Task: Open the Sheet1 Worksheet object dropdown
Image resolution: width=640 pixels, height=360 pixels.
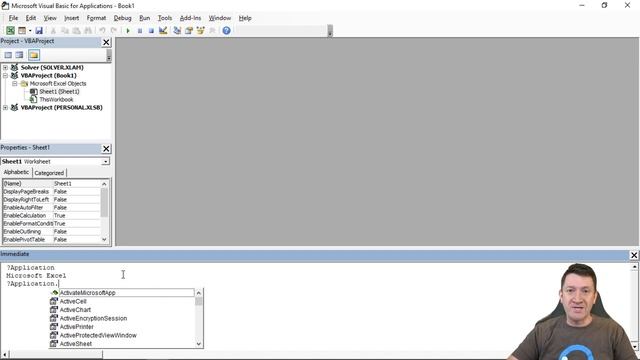Action: tap(106, 162)
